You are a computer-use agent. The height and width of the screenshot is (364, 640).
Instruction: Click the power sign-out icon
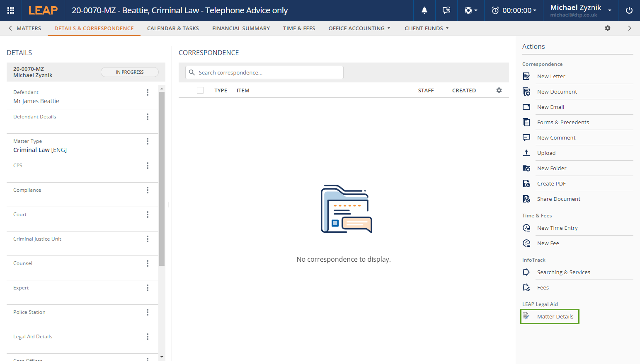click(629, 10)
